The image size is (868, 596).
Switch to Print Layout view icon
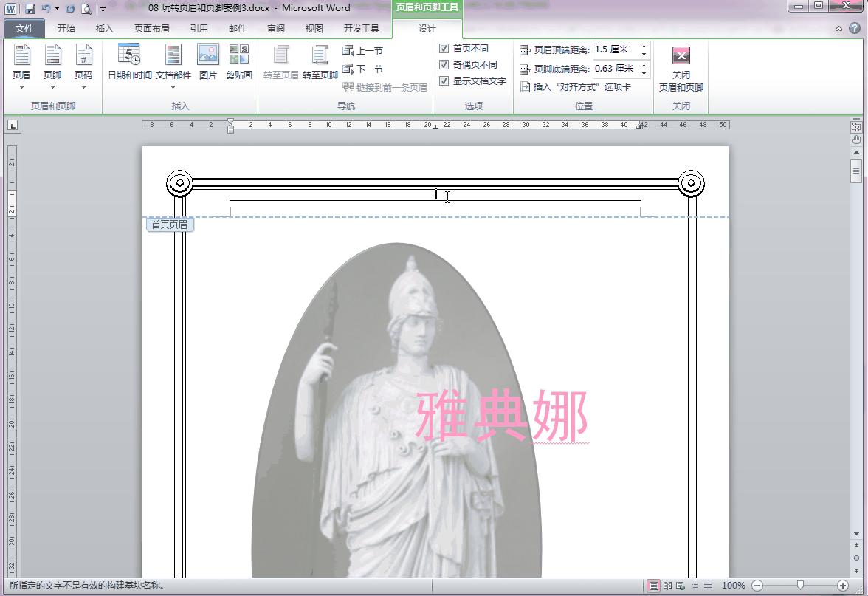pos(654,586)
